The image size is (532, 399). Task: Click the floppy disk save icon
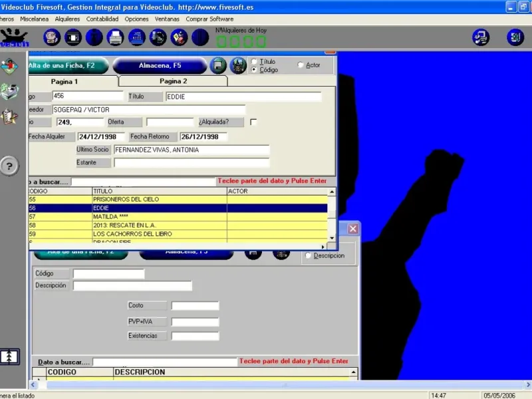click(x=218, y=66)
